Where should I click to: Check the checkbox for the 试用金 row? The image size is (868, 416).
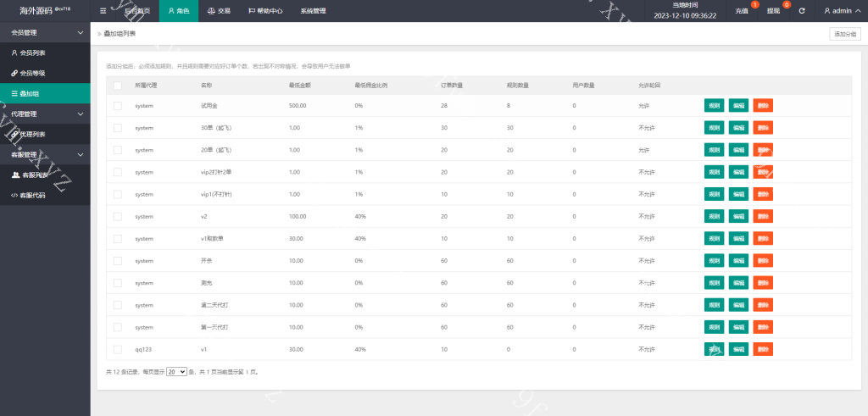click(x=117, y=106)
